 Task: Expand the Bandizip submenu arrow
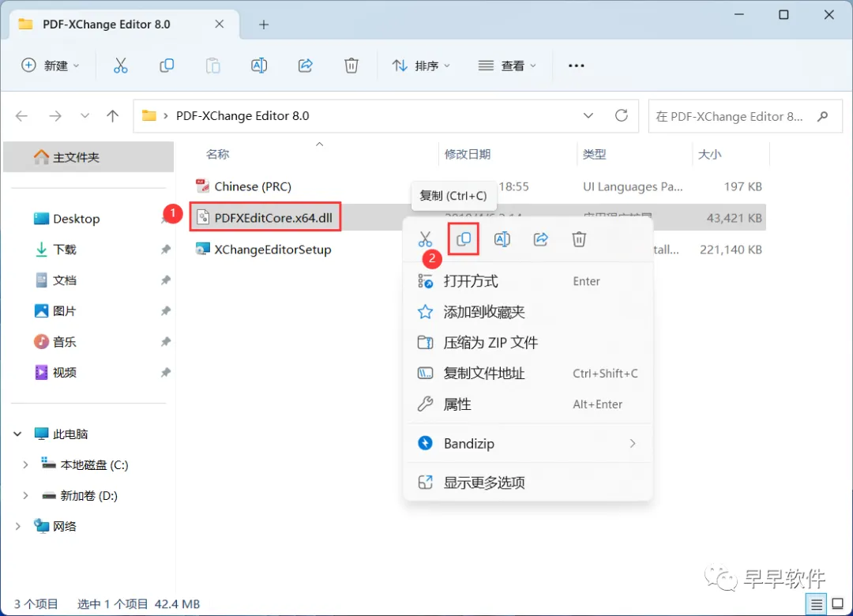[632, 444]
